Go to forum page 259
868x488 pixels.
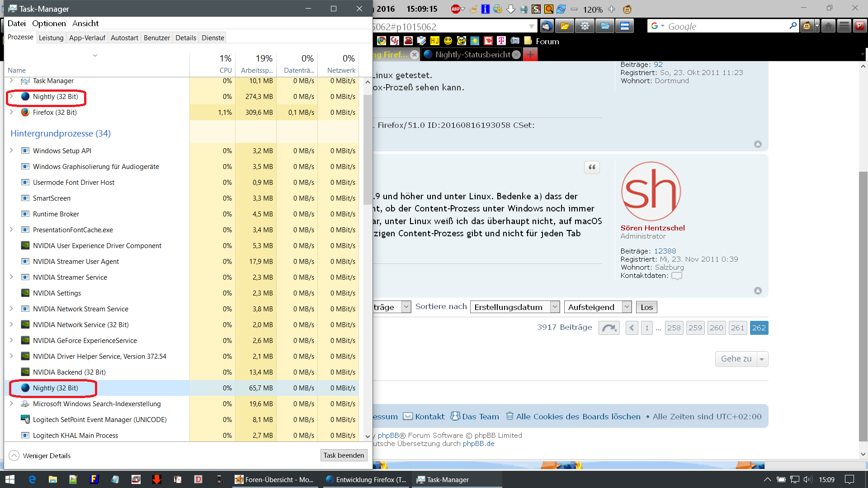coord(695,328)
